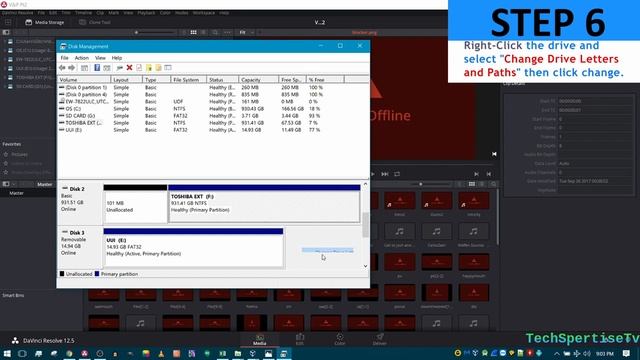
Task: Click the scroll up arrow in disk pane
Action: (365, 184)
